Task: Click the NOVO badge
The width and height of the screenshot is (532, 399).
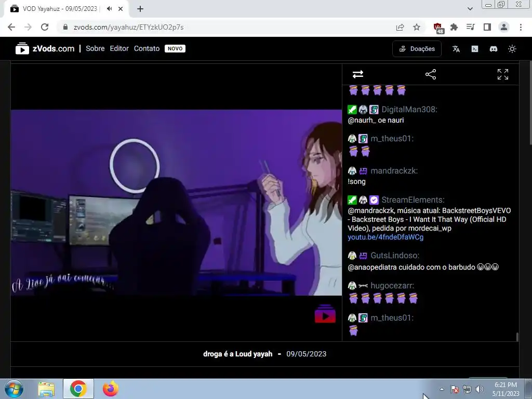Action: (175, 48)
